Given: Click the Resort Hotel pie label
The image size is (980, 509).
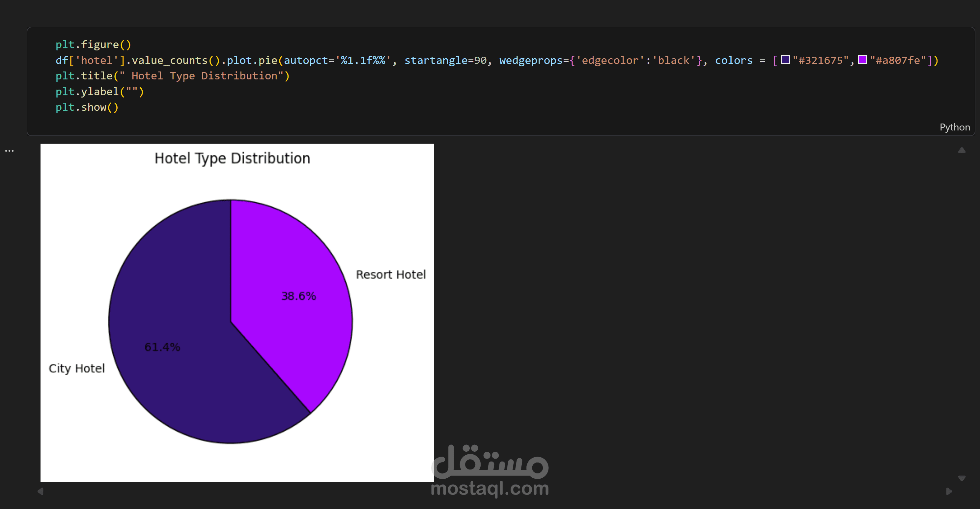Looking at the screenshot, I should click(391, 274).
